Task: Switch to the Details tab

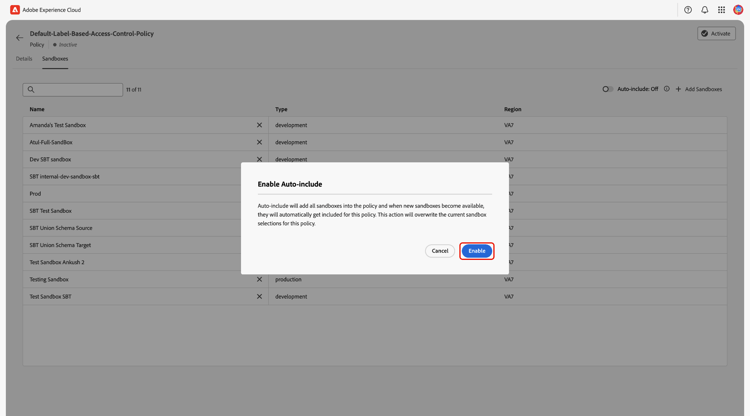Action: pyautogui.click(x=24, y=59)
